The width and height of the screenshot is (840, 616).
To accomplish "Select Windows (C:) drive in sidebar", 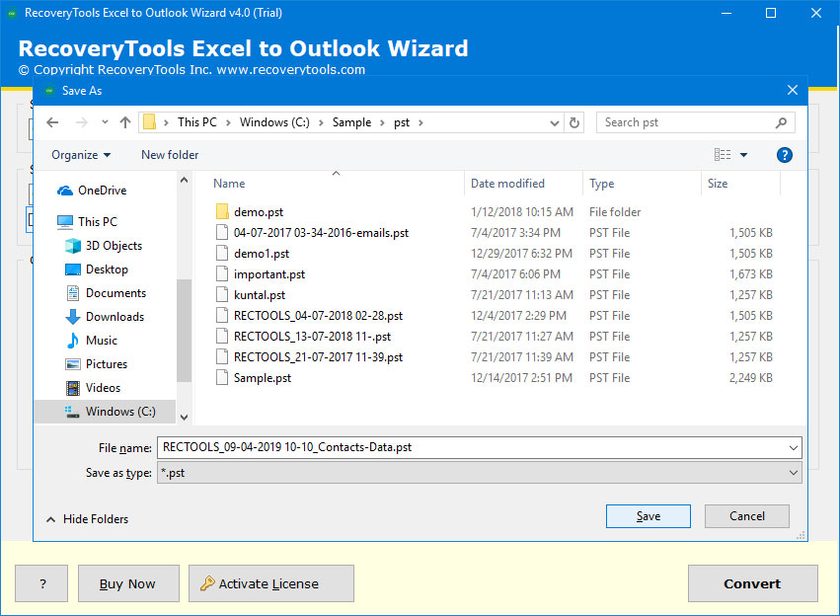I will pos(105,412).
